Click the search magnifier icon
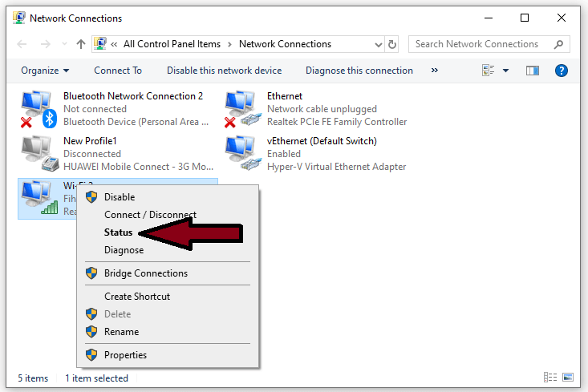Screen dimensions: 588x392 coord(558,44)
